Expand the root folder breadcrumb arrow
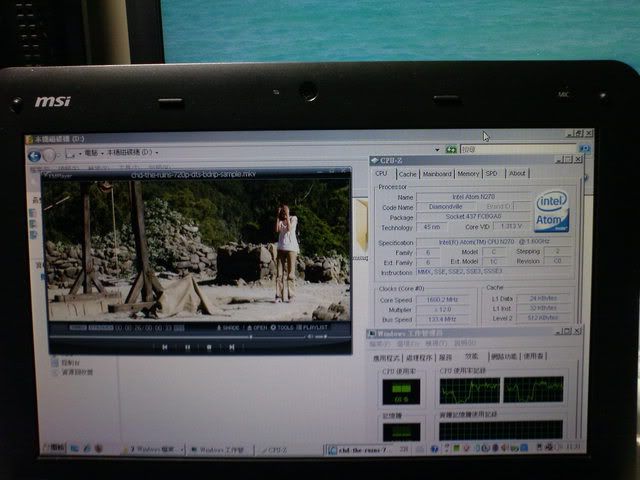Image resolution: width=640 pixels, height=480 pixels. (x=80, y=153)
